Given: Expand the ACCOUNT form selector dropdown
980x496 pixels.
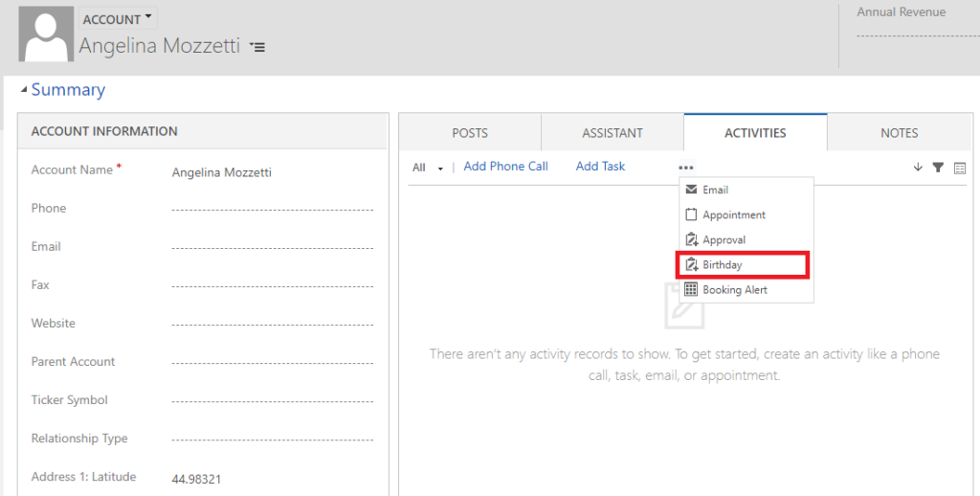Looking at the screenshot, I should 118,19.
